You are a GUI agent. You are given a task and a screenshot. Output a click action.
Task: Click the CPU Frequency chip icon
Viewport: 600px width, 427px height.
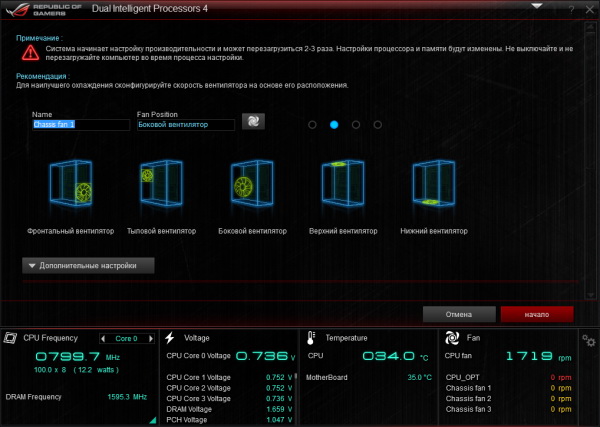pyautogui.click(x=10, y=338)
